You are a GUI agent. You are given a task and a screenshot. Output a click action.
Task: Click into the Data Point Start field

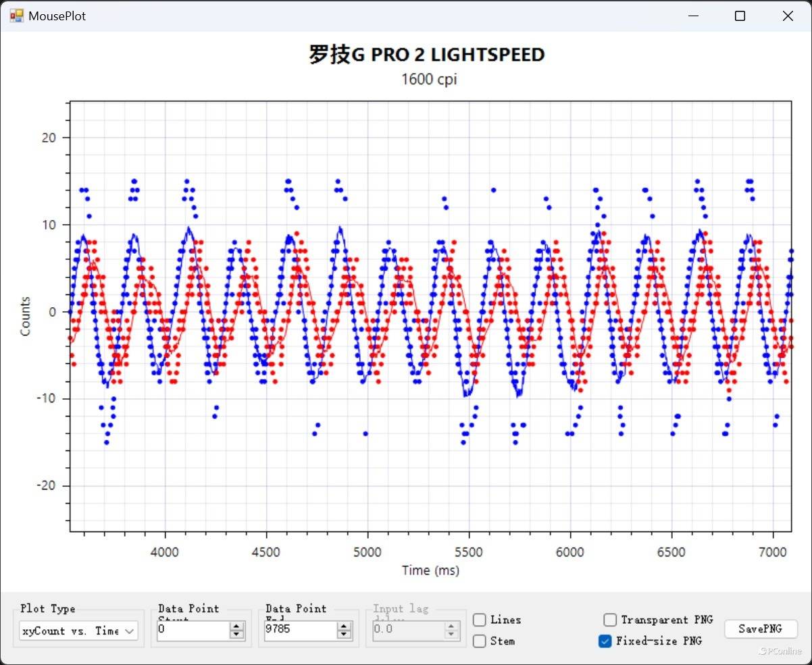[x=193, y=631]
